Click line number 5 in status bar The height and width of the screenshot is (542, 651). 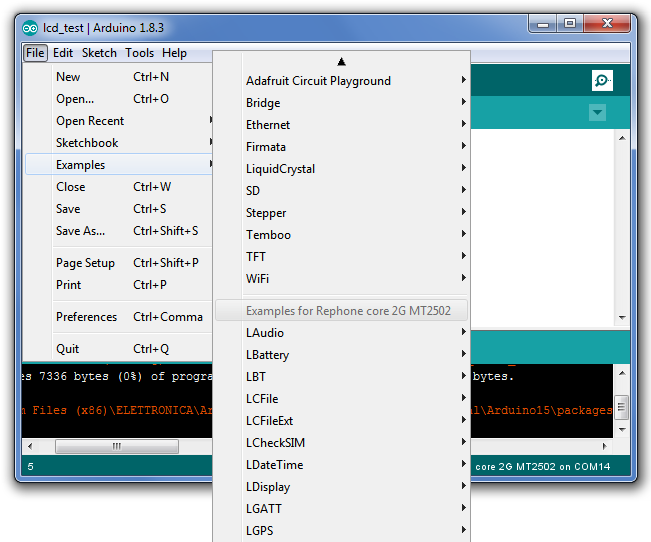pos(30,467)
